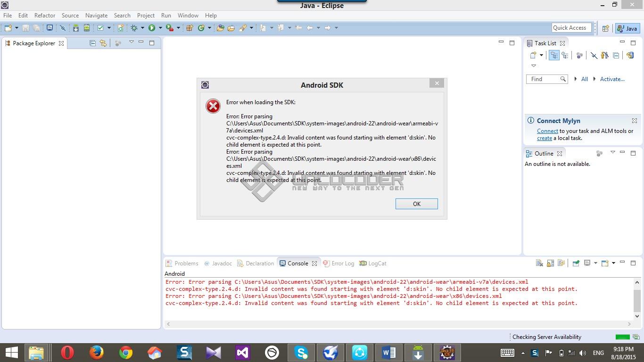
Task: Click the Open Console icon
Action: (605, 263)
